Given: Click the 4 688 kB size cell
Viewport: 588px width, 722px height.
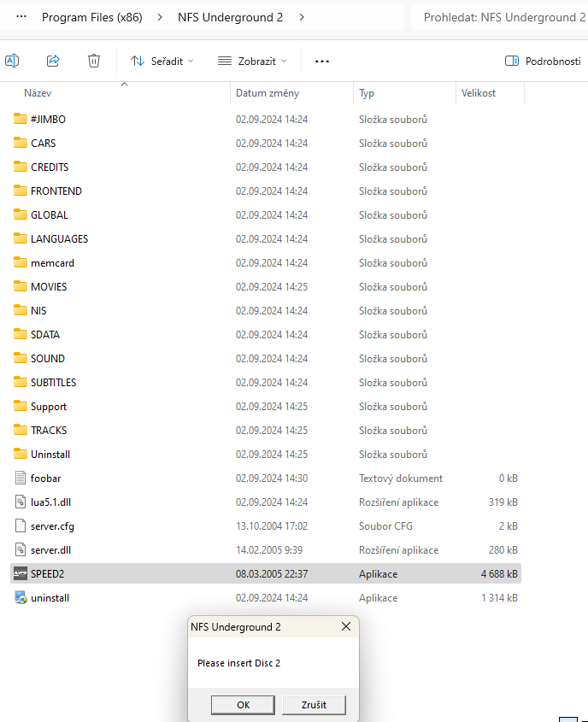Looking at the screenshot, I should point(499,574).
